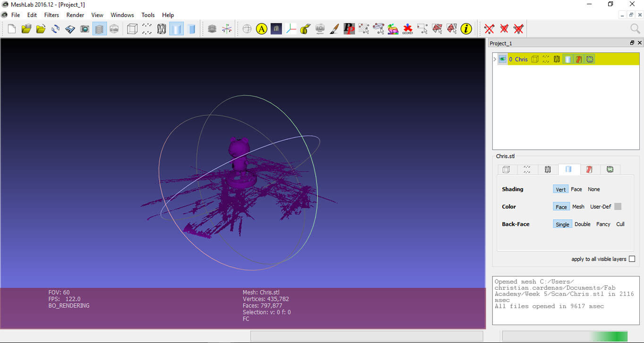Viewport: 644px width, 343px height.
Task: Toggle bounding box icon in Chris layer row
Action: pyautogui.click(x=535, y=59)
